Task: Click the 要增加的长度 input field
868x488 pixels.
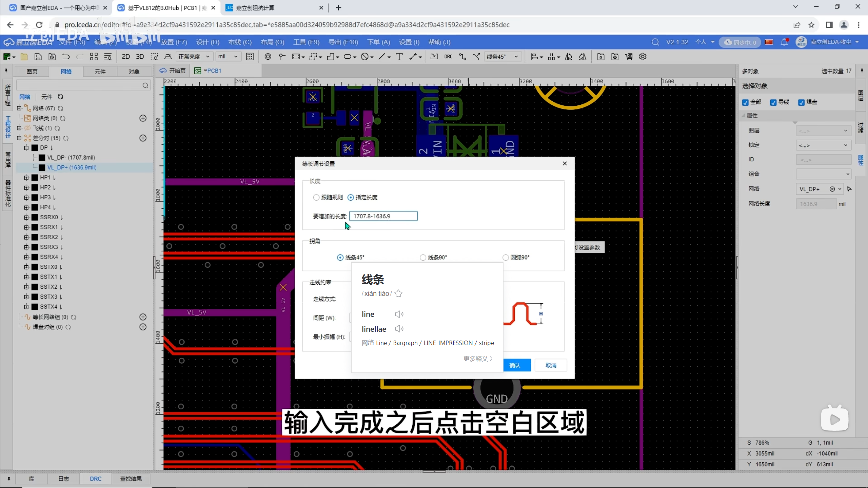Action: [x=383, y=216]
